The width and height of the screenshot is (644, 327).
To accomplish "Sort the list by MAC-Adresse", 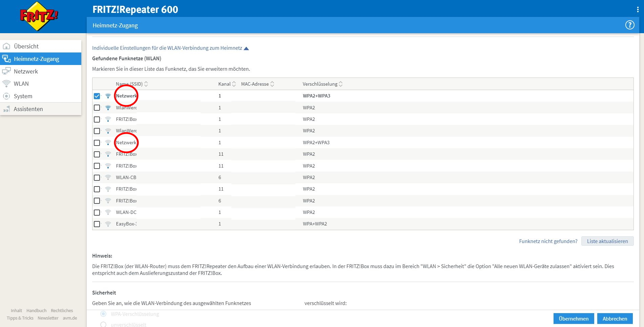I will tap(257, 84).
